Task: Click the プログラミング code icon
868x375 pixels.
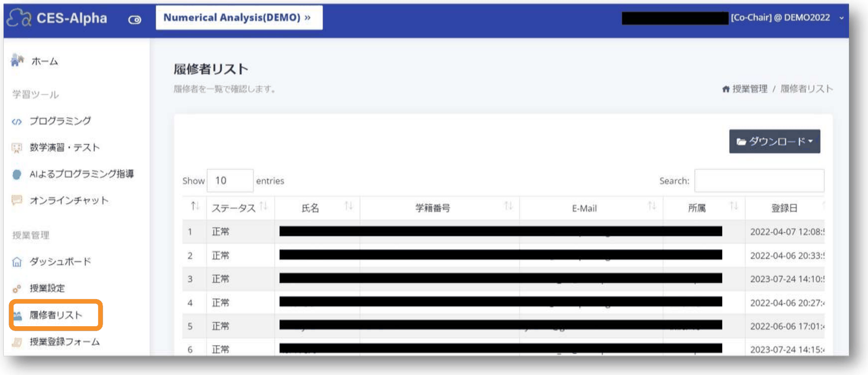Action: 17,121
